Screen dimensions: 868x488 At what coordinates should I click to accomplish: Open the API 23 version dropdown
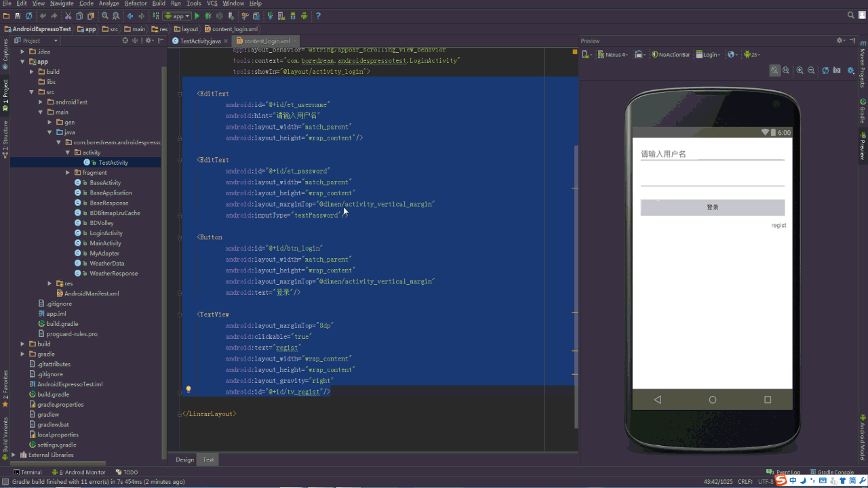pyautogui.click(x=751, y=54)
